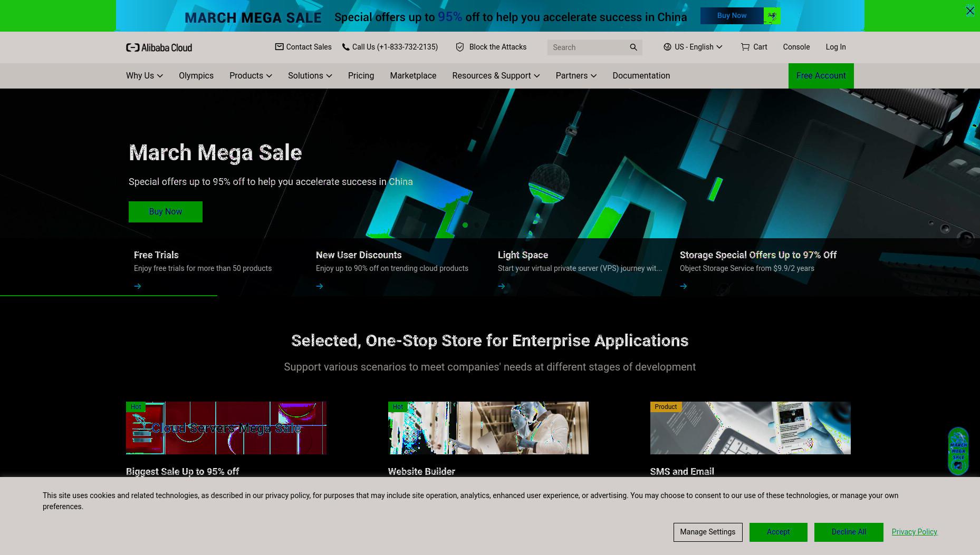This screenshot has height=555, width=980.
Task: Click the floating March Mega Sale badge
Action: [958, 451]
